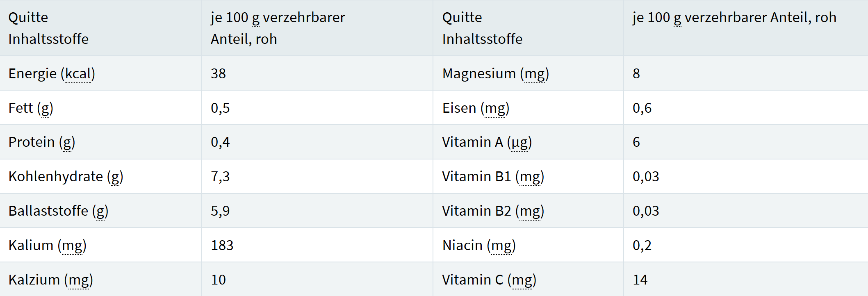
Task: Select the Kalium value 183
Action: [222, 246]
